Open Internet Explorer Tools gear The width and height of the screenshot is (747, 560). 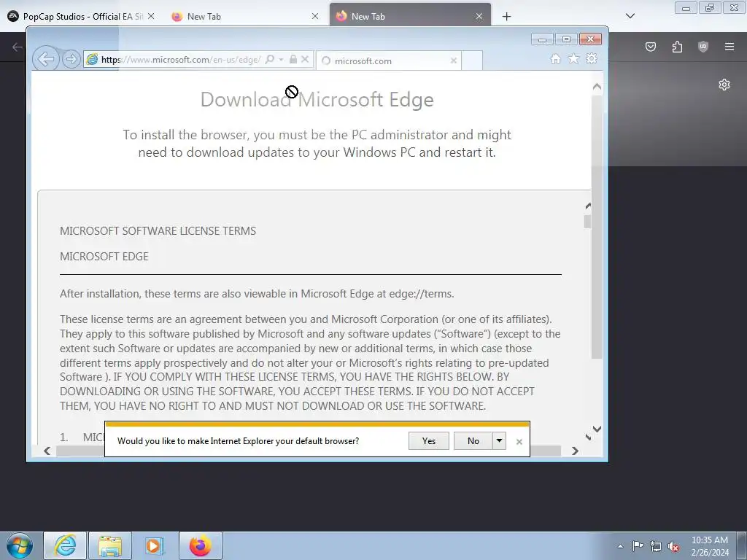click(x=592, y=58)
